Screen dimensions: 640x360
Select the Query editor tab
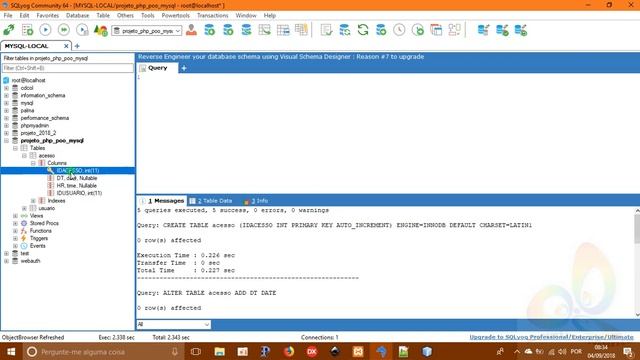(x=158, y=68)
